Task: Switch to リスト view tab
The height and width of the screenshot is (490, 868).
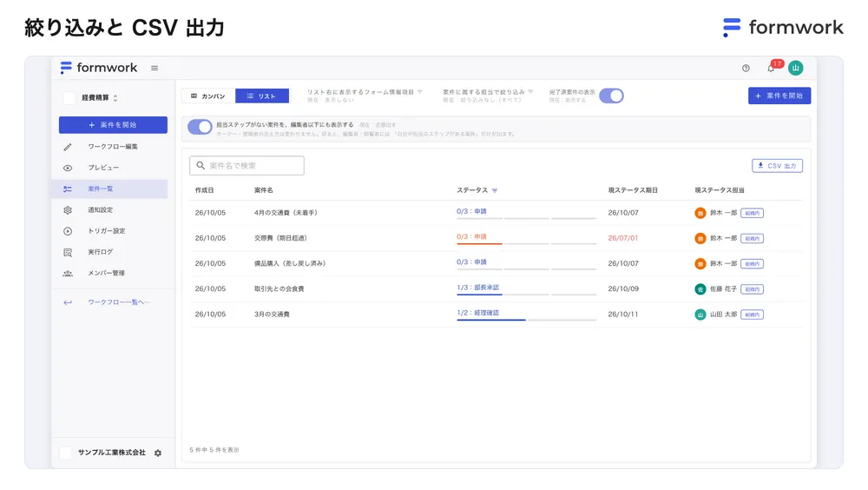Action: (x=262, y=96)
